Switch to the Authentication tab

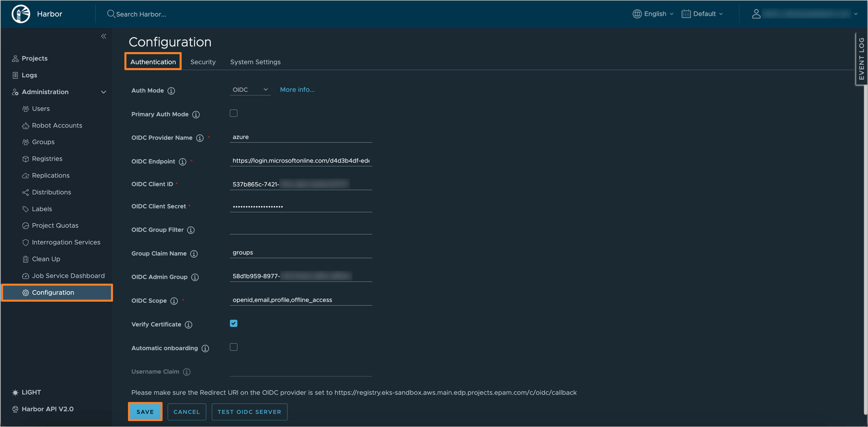pos(153,62)
